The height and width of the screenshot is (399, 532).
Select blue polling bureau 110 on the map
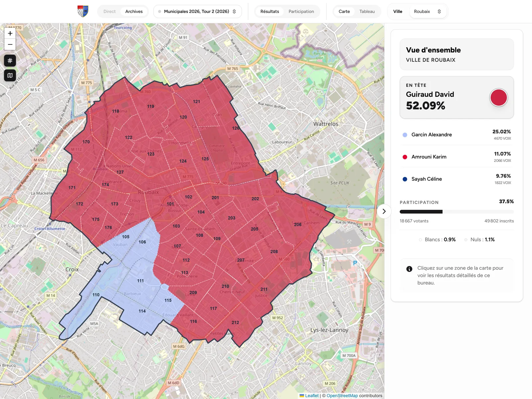[x=96, y=295]
